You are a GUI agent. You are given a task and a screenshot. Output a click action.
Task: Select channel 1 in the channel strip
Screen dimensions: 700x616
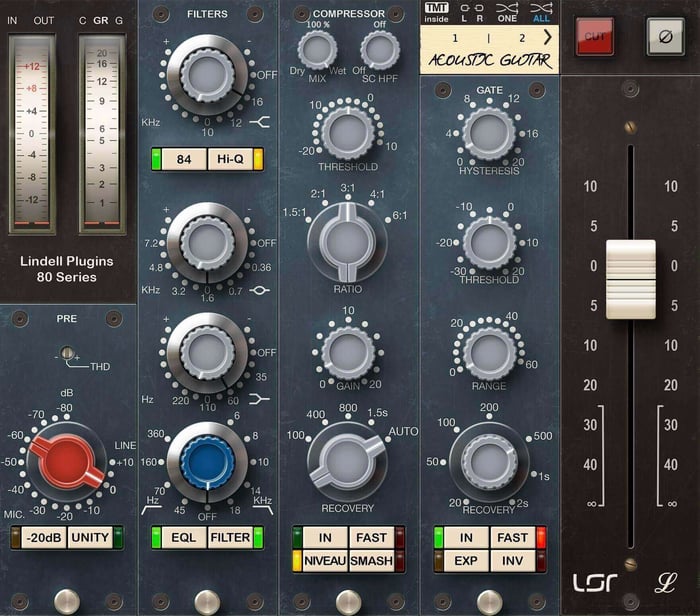point(455,38)
